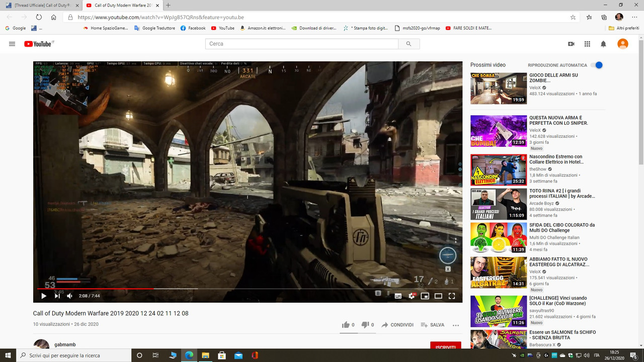
Task: Add page to favorites star icon
Action: tap(573, 17)
